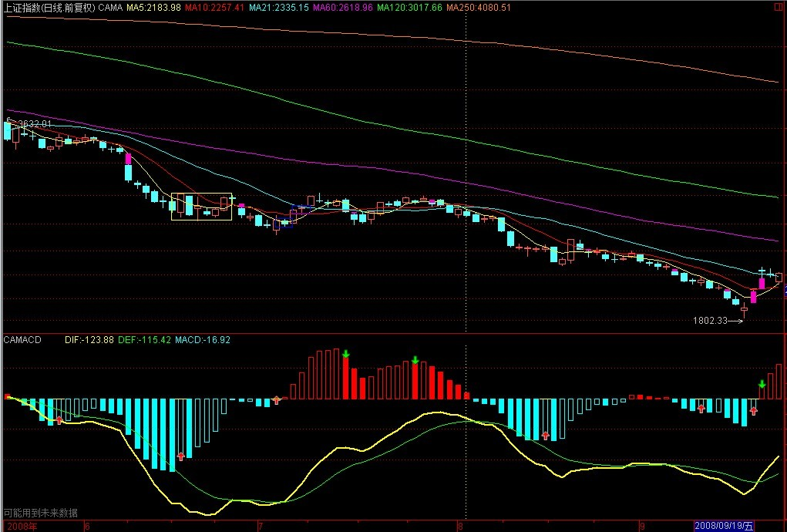
Task: Click the CAMA indicator name in header
Action: tap(111, 7)
